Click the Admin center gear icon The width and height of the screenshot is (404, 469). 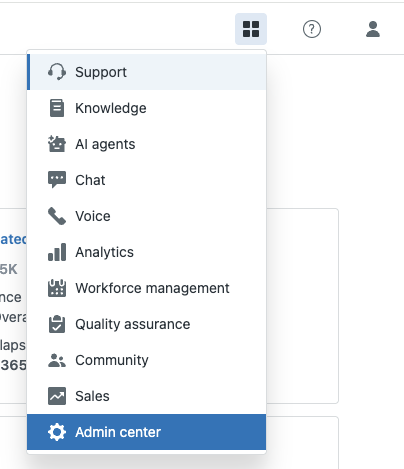[57, 432]
